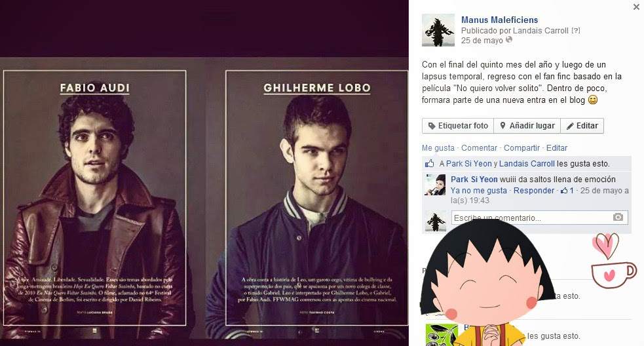The width and height of the screenshot is (644, 346).
Task: Click the camera icon to attach a photo
Action: pyautogui.click(x=618, y=217)
